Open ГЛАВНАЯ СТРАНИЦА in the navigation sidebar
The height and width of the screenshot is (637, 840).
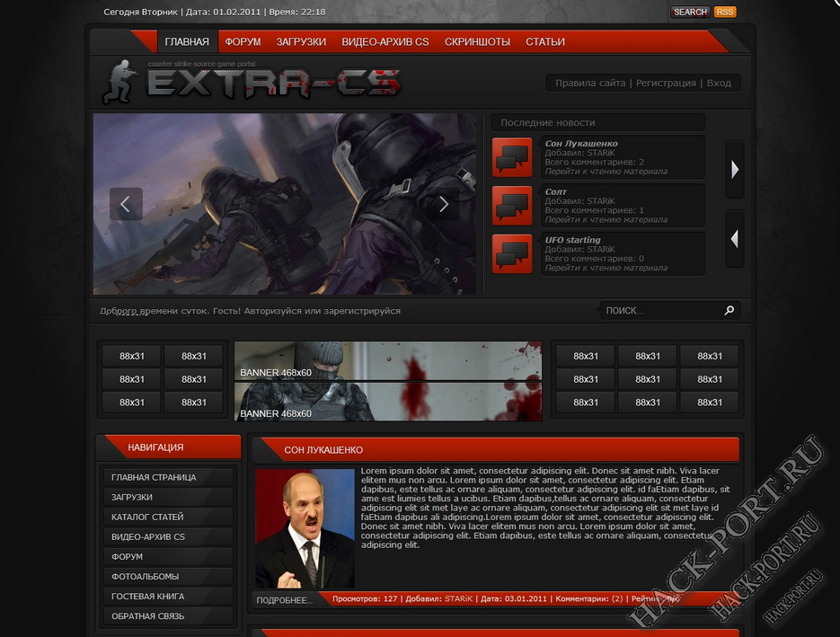168,477
